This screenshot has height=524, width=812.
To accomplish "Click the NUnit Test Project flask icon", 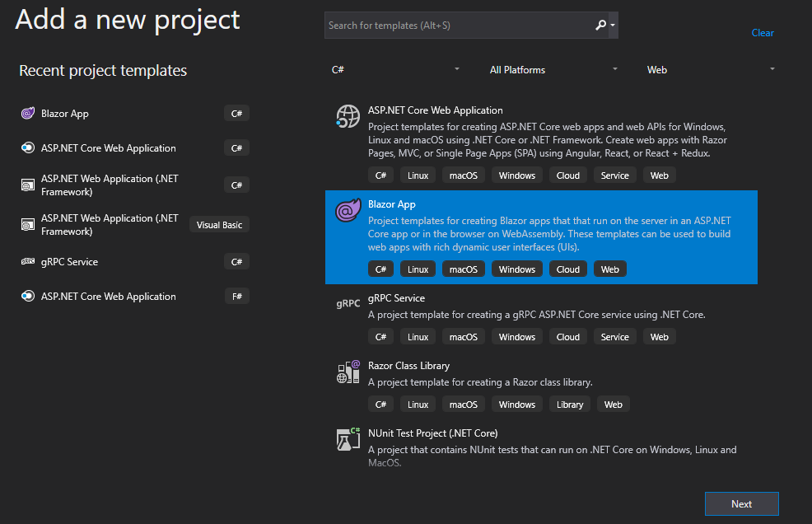I will click(348, 439).
